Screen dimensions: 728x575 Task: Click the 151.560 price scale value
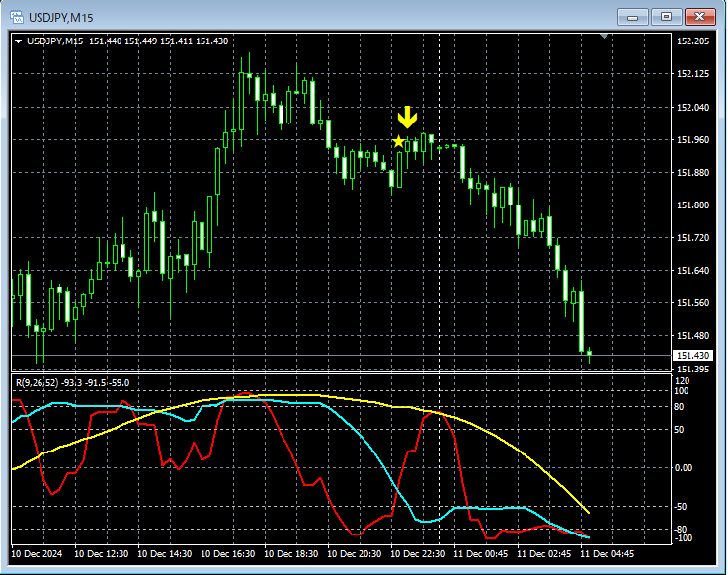[692, 303]
